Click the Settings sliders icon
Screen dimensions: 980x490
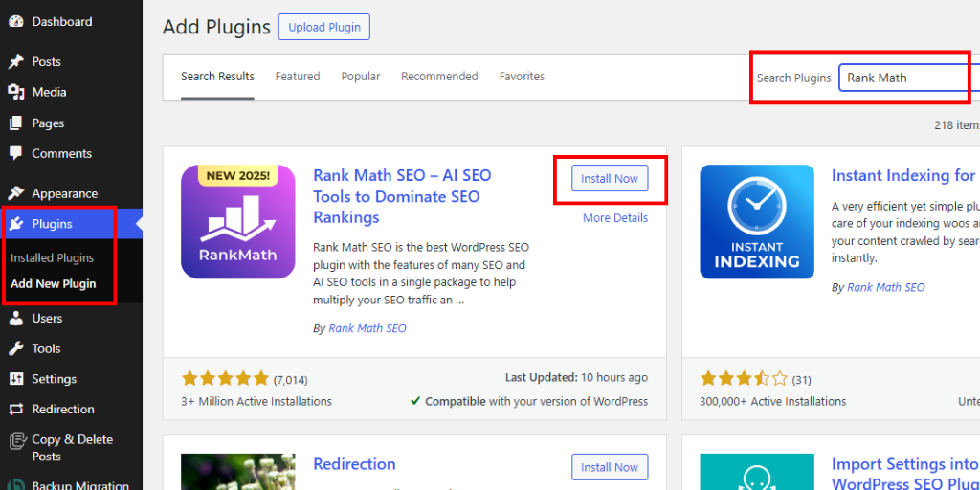click(x=16, y=379)
